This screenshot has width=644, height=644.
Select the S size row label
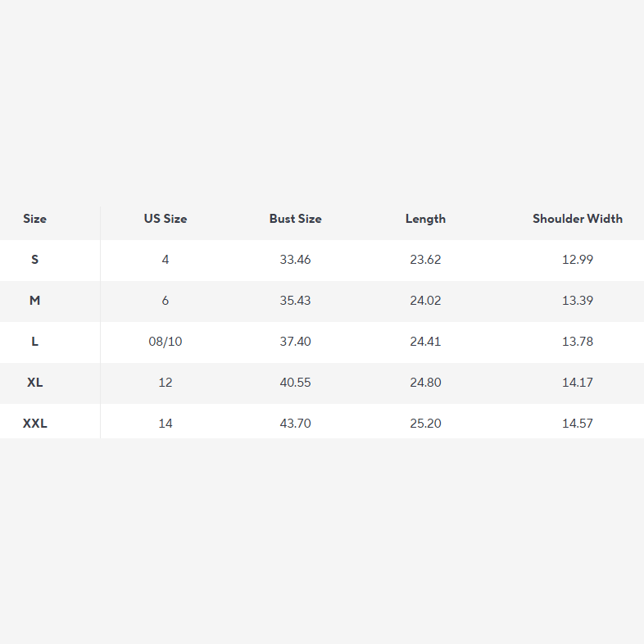tap(34, 260)
